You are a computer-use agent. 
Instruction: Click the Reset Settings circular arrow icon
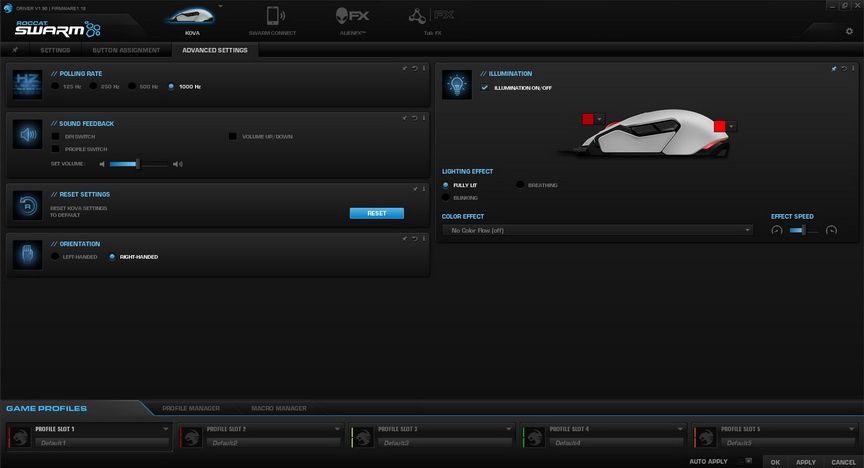coord(28,205)
